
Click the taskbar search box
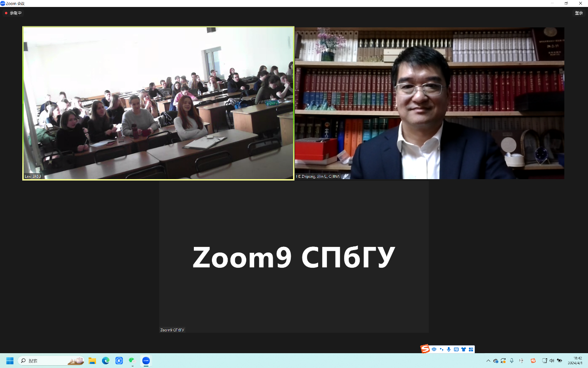tap(51, 361)
